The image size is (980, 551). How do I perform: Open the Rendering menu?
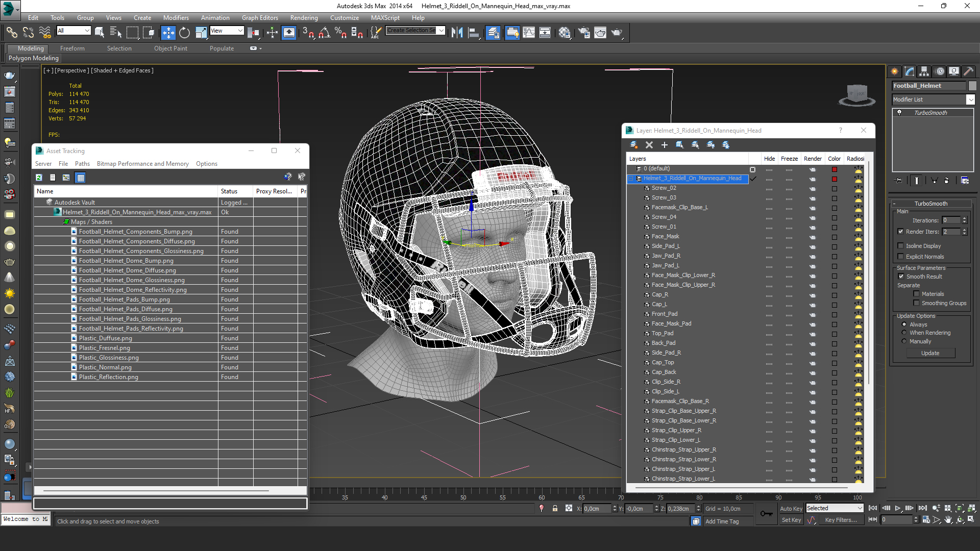(304, 17)
